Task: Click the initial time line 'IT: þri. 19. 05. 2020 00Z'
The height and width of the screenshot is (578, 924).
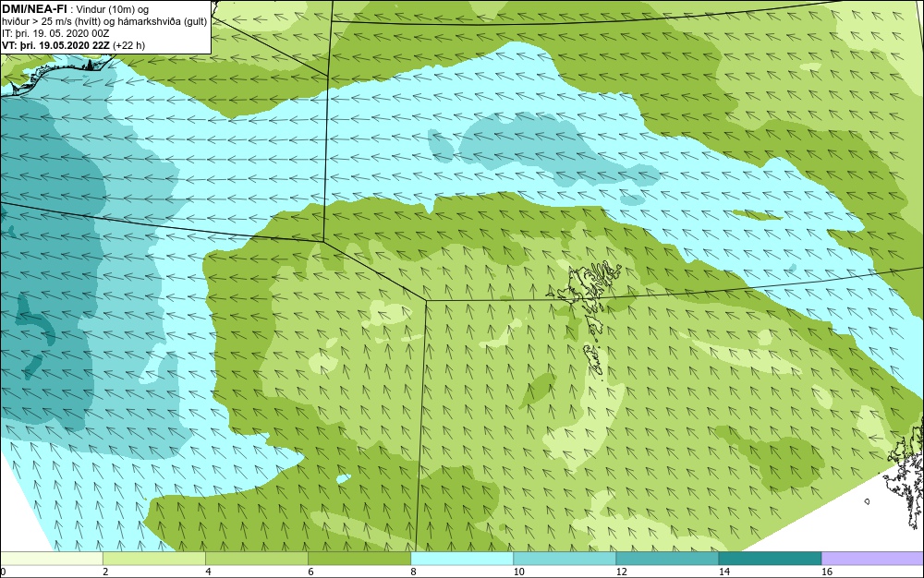Action: 55,33
